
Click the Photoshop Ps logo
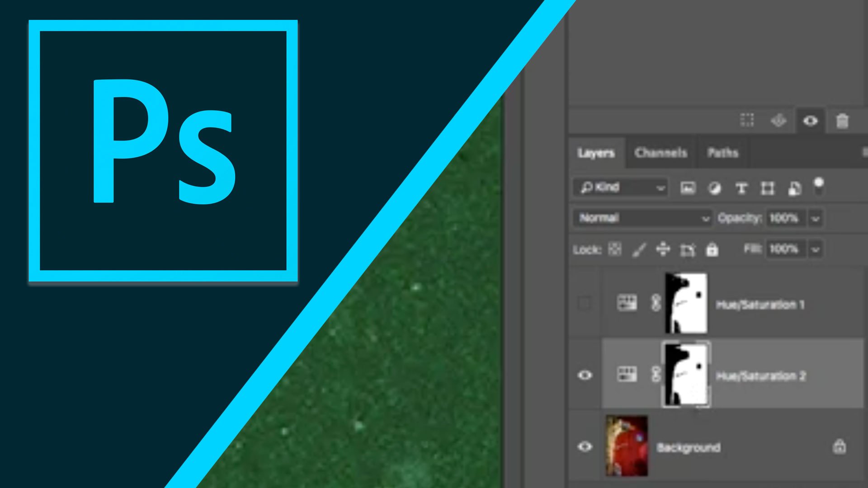(163, 151)
